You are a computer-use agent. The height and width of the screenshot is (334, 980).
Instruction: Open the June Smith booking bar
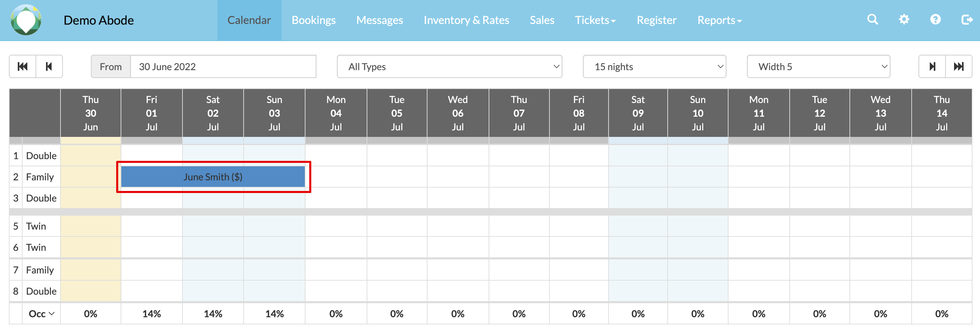tap(213, 177)
